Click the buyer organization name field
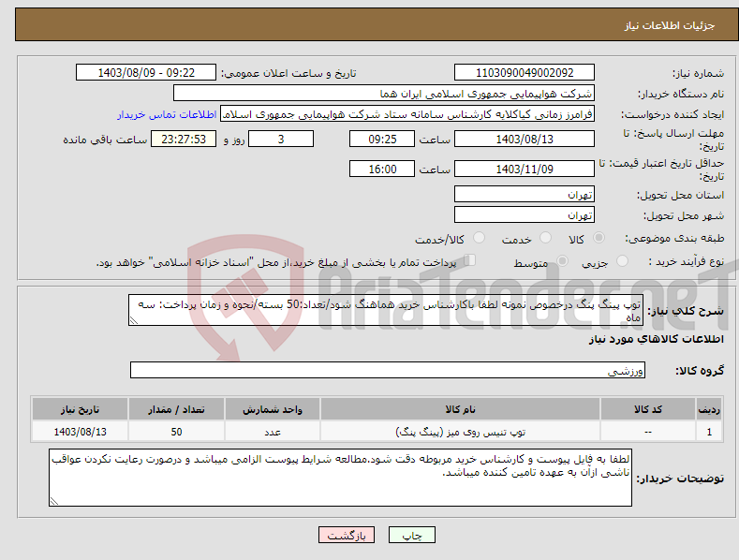The image size is (739, 560). click(384, 94)
